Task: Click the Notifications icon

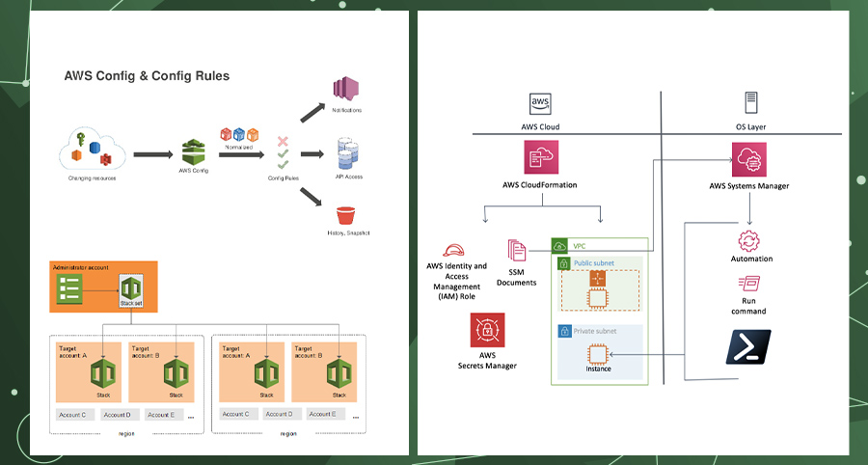Action: pos(345,91)
